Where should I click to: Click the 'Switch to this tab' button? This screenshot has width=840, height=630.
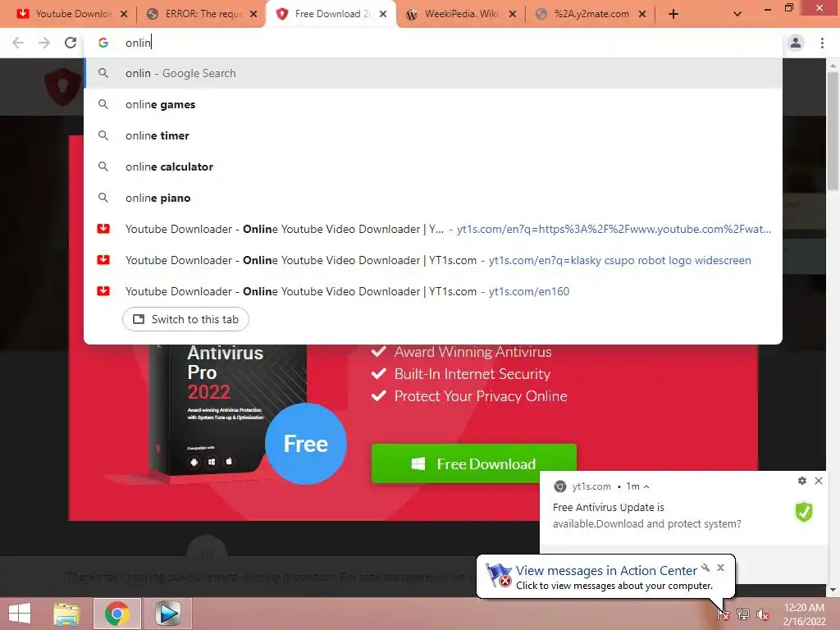185,319
